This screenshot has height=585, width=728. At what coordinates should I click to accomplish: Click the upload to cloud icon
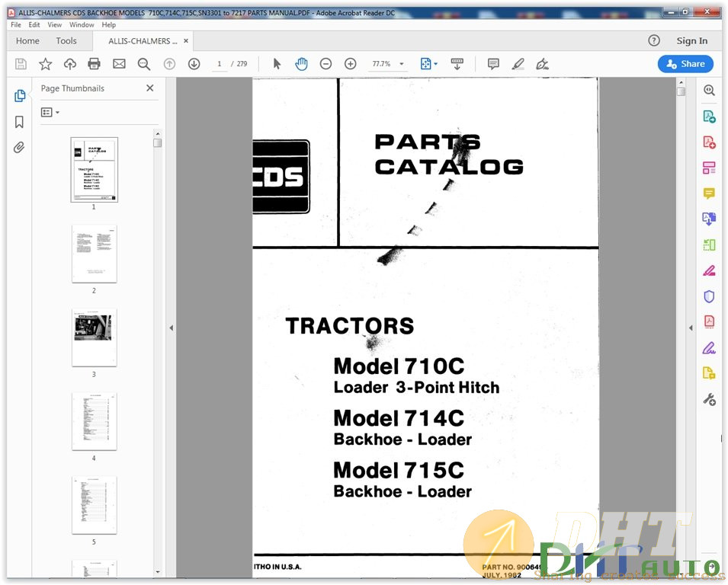[70, 64]
